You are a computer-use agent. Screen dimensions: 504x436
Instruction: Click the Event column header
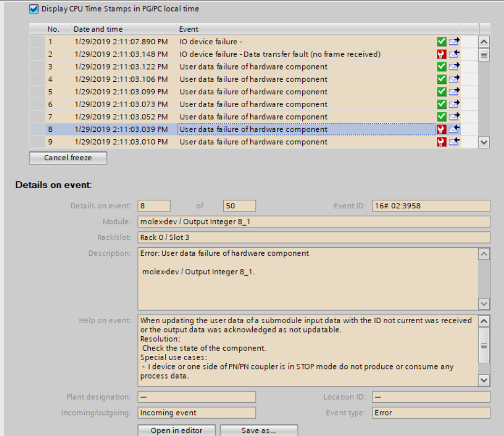click(x=306, y=29)
